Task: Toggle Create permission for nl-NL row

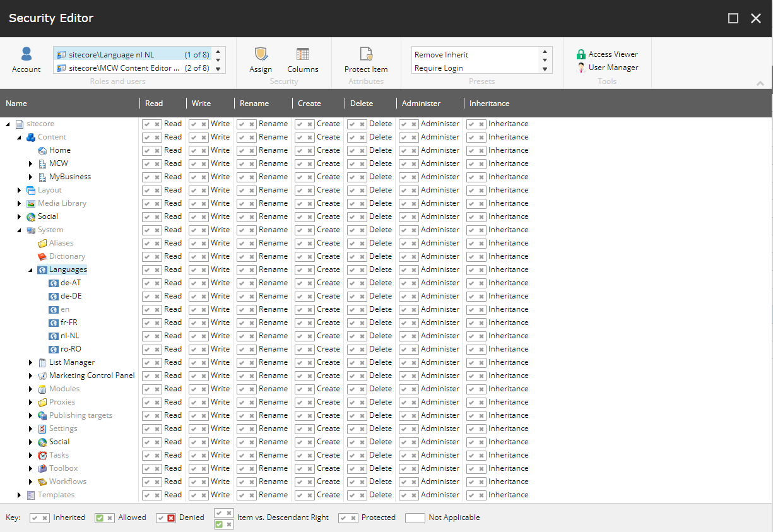Action: click(x=305, y=336)
